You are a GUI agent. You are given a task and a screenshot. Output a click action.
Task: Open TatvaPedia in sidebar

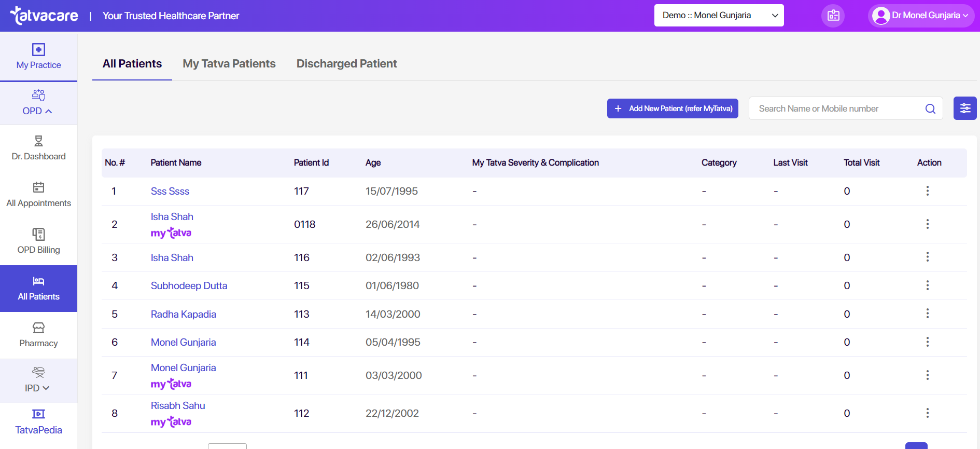coord(38,421)
